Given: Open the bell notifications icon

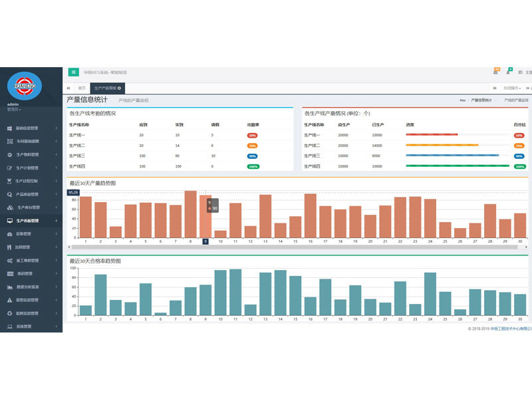Looking at the screenshot, I should point(508,72).
